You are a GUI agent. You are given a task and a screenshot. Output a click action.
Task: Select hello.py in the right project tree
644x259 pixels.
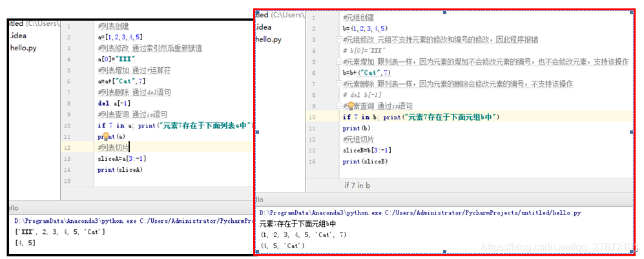[x=269, y=39]
